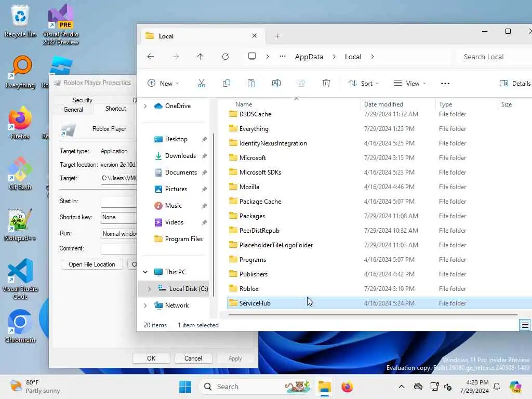Open Recycle Bin desktop icon
532x399 pixels.
20,21
